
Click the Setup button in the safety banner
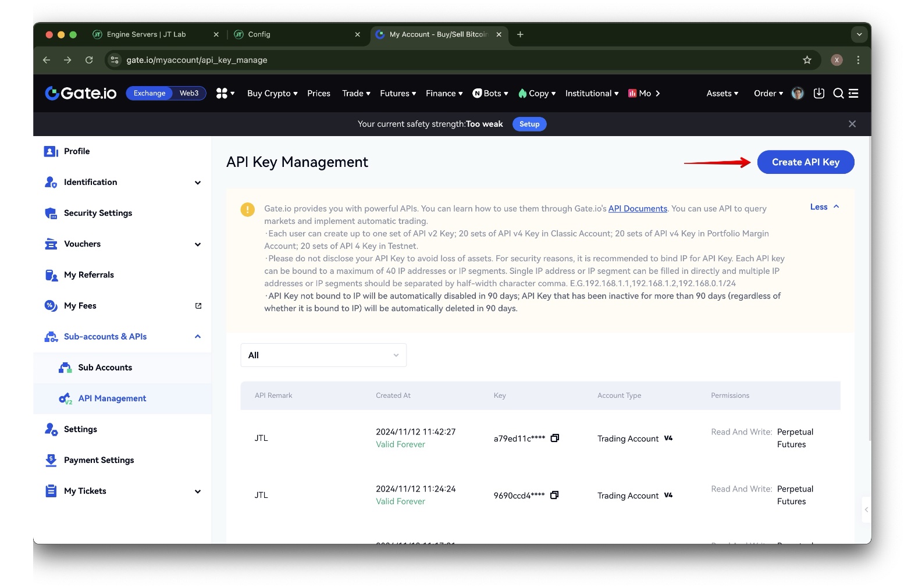click(529, 124)
